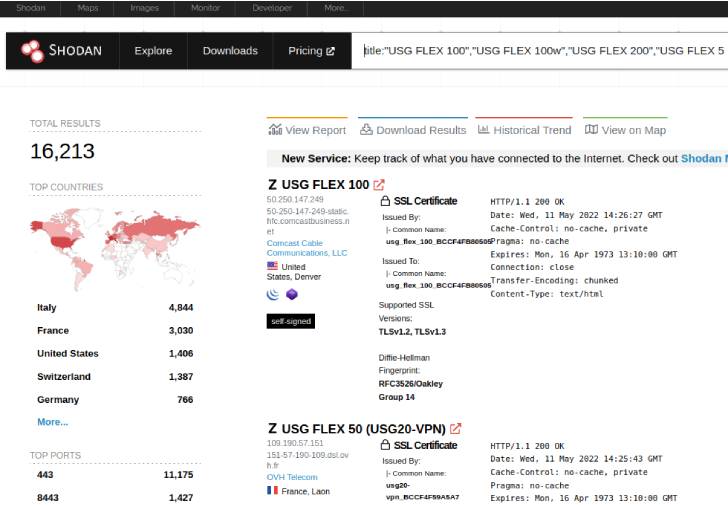The height and width of the screenshot is (505, 728).
Task: Click the View on Map icon
Action: click(x=591, y=129)
